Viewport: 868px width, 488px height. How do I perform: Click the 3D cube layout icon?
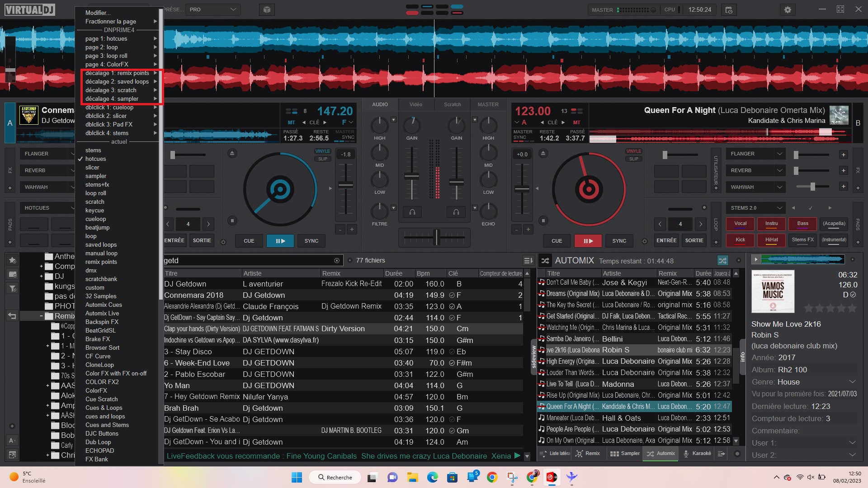point(267,9)
